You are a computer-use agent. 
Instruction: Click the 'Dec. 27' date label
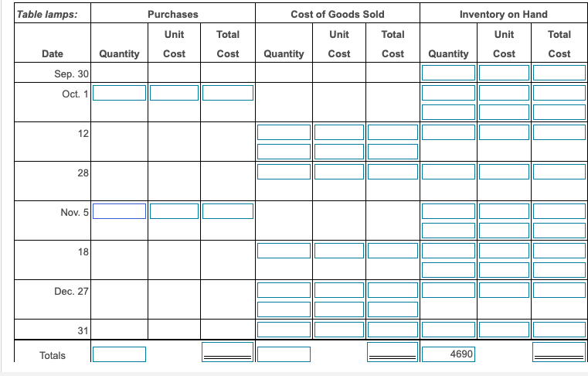click(71, 291)
